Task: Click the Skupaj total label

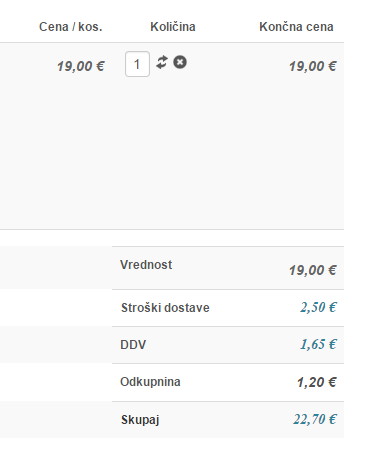Action: coord(140,420)
